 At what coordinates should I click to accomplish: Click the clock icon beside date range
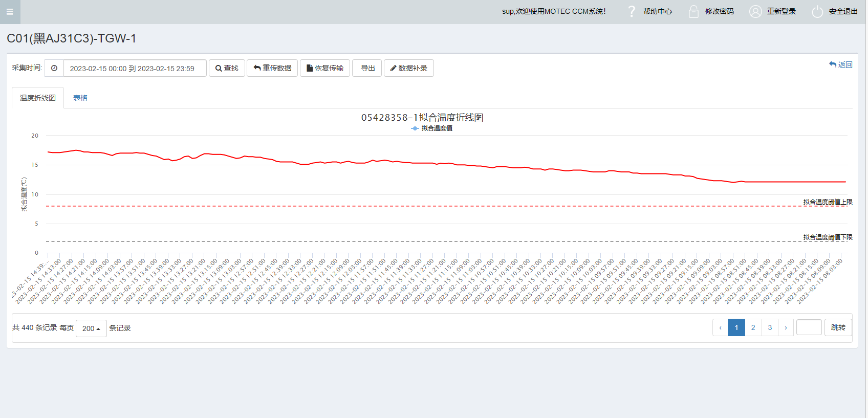(x=54, y=68)
